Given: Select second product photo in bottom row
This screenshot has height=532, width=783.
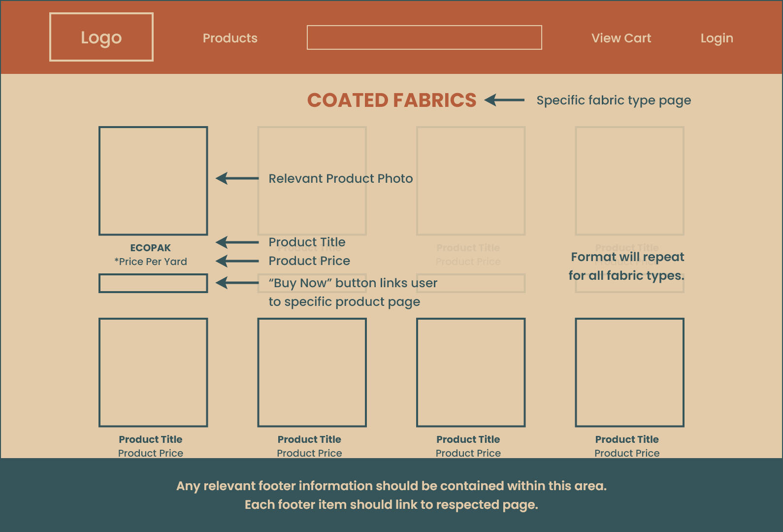Looking at the screenshot, I should 312,372.
